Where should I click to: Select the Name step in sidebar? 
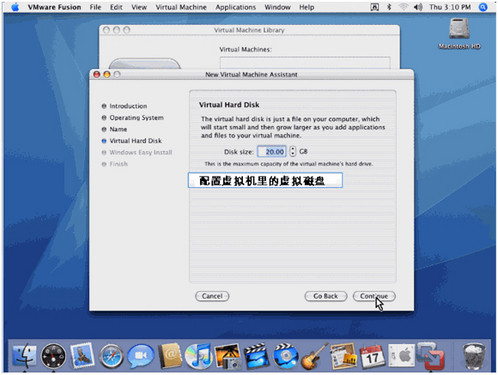(114, 129)
